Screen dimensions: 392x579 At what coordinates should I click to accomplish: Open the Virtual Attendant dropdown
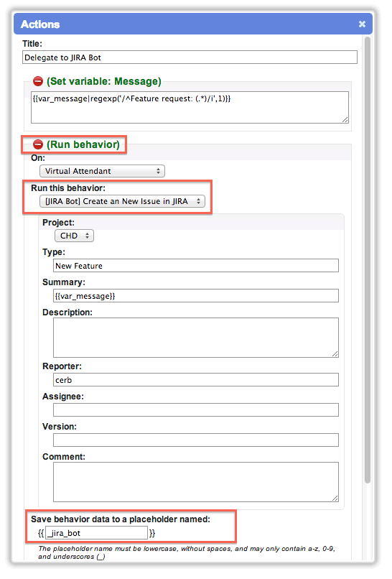[102, 171]
